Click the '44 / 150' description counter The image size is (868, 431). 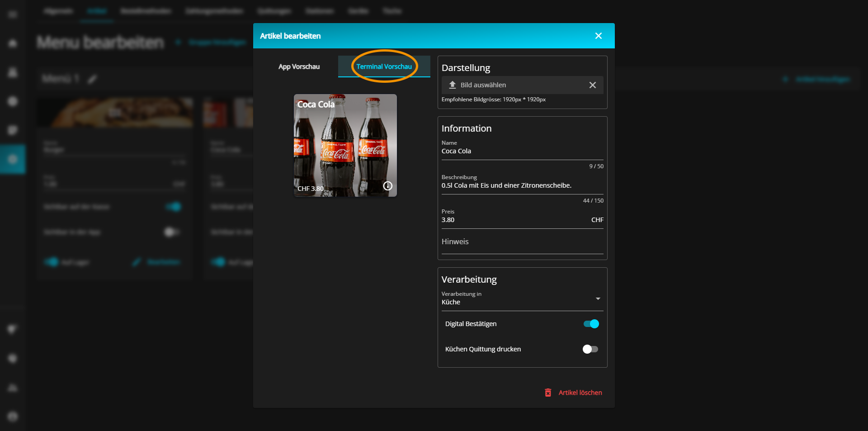click(x=593, y=200)
